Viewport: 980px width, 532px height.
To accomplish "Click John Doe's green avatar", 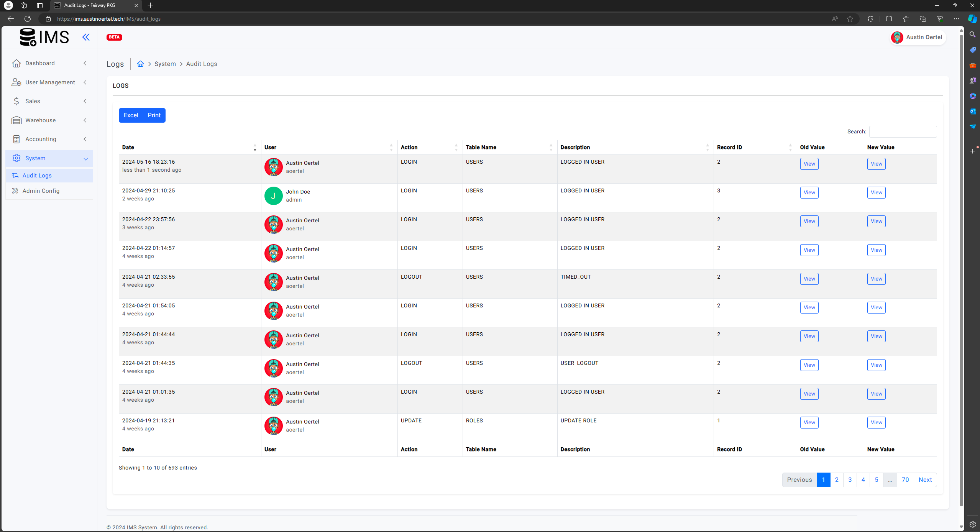I will (273, 196).
